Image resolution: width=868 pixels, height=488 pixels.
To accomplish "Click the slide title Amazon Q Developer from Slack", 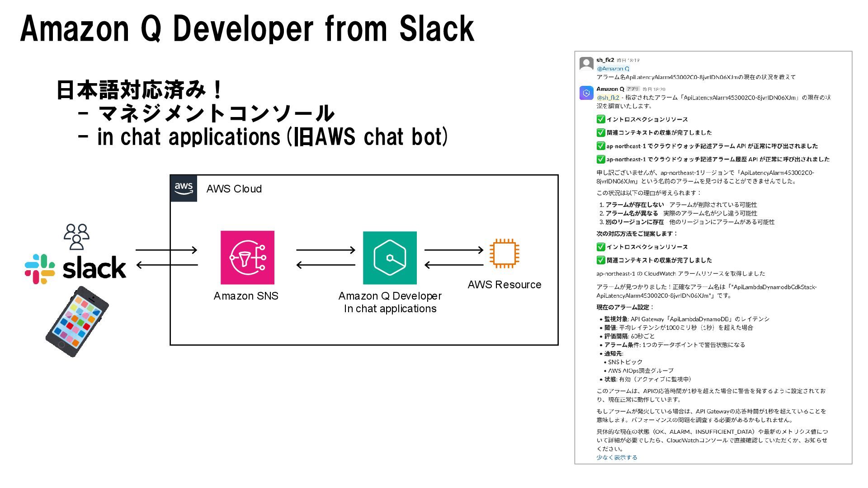I will click(247, 29).
